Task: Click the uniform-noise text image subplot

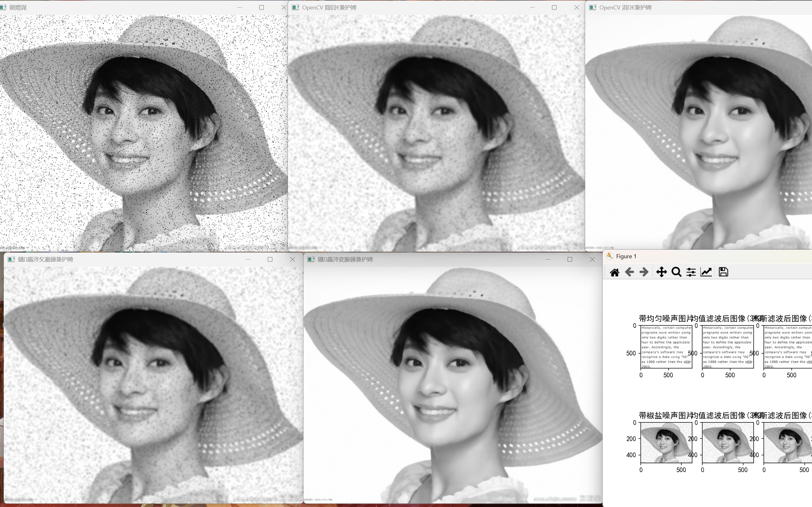Action: [666, 347]
